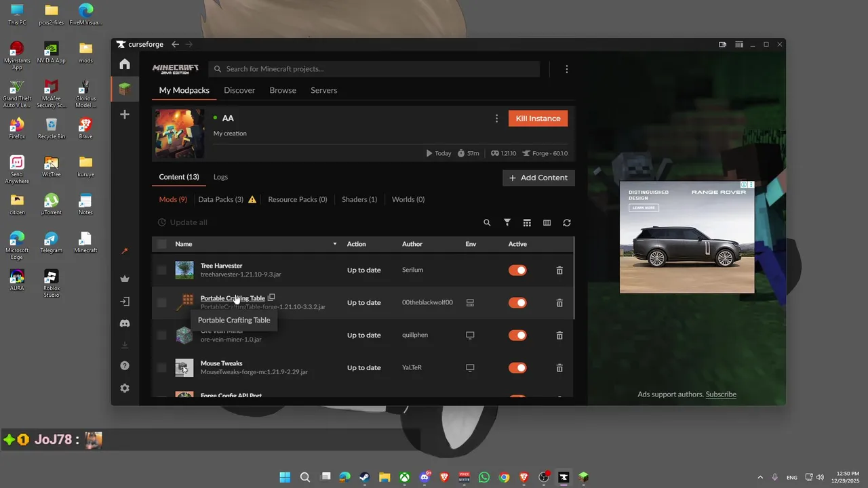Open Discord from taskbar

425,477
